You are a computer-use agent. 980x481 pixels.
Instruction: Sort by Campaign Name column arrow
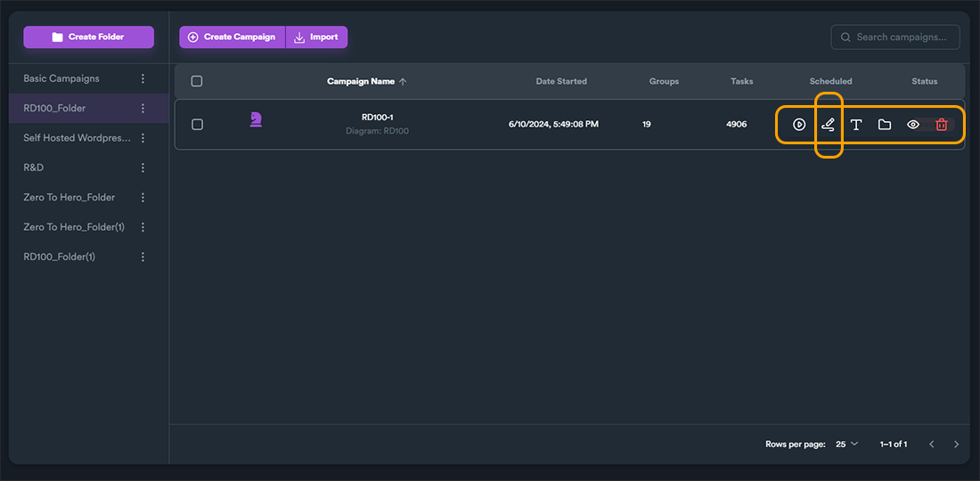403,81
